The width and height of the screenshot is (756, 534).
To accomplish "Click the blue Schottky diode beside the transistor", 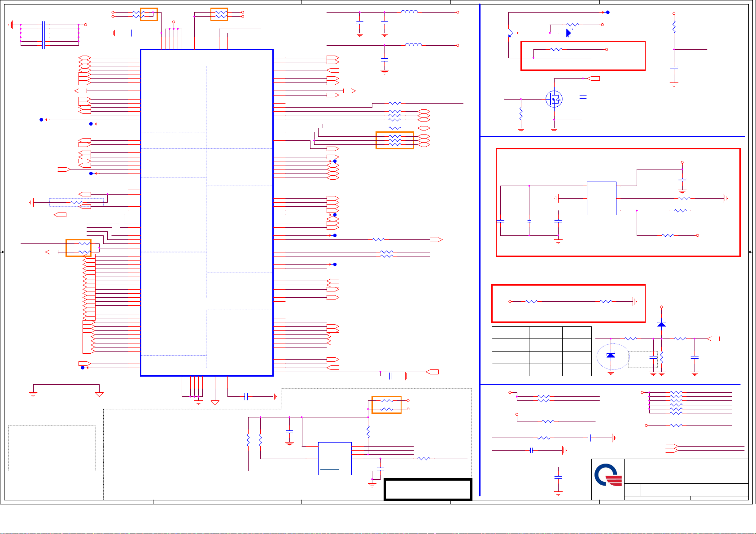I will [569, 33].
